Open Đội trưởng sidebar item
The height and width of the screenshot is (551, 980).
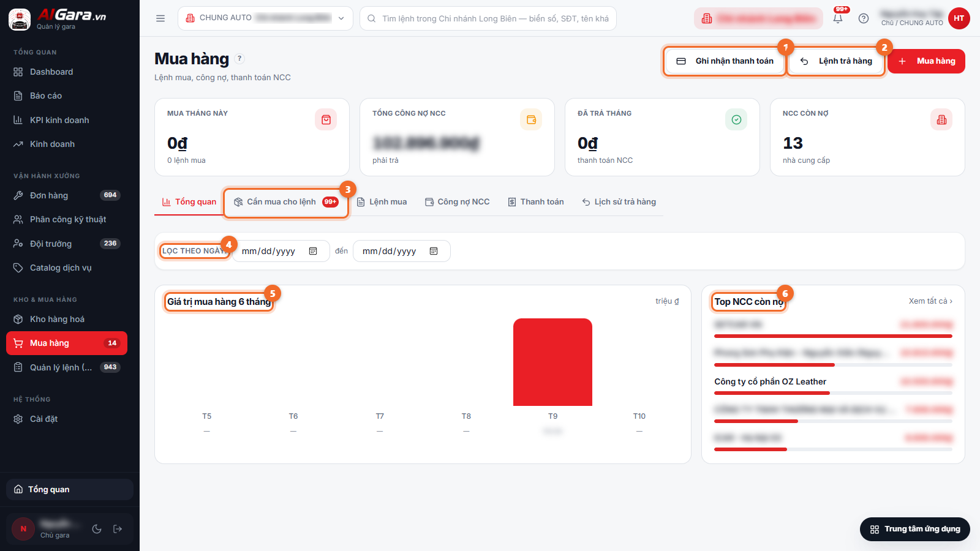(x=67, y=244)
